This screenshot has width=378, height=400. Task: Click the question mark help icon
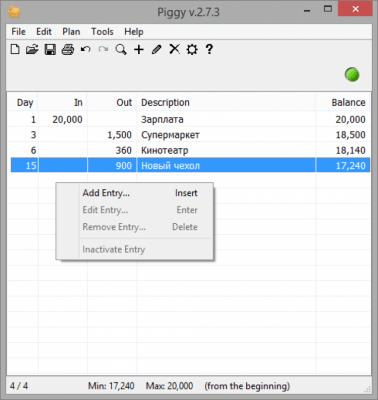click(x=209, y=49)
